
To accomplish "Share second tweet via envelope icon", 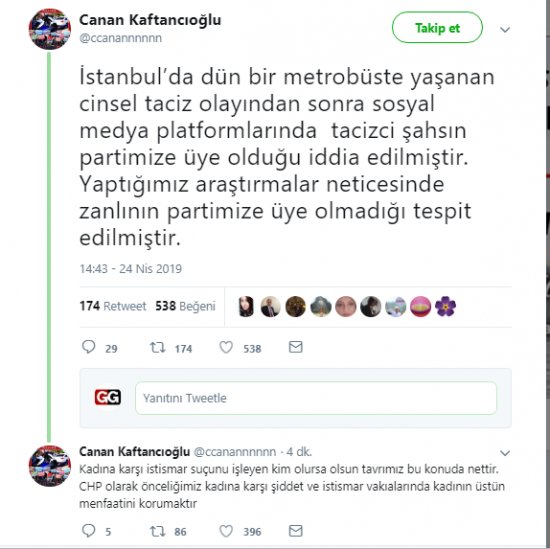I will pyautogui.click(x=295, y=531).
